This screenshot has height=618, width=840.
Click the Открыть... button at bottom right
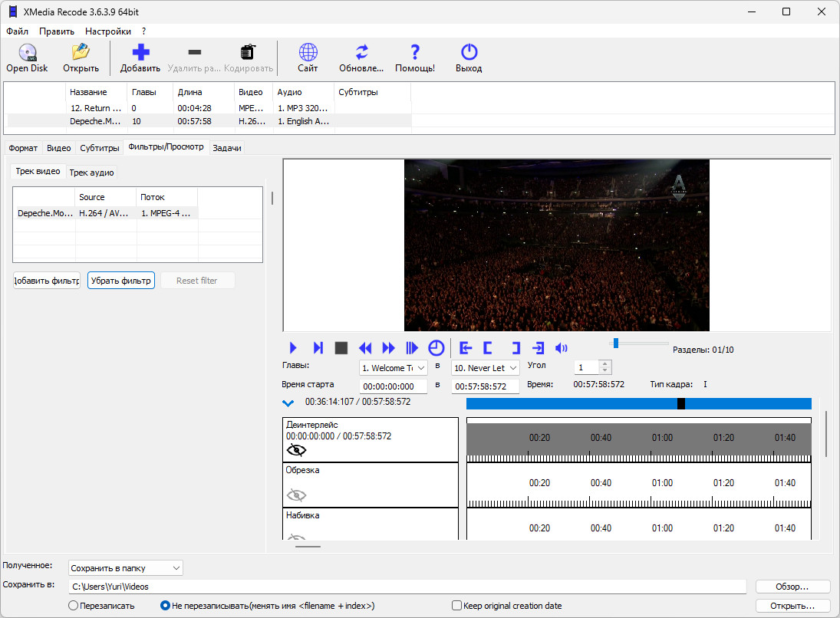792,606
